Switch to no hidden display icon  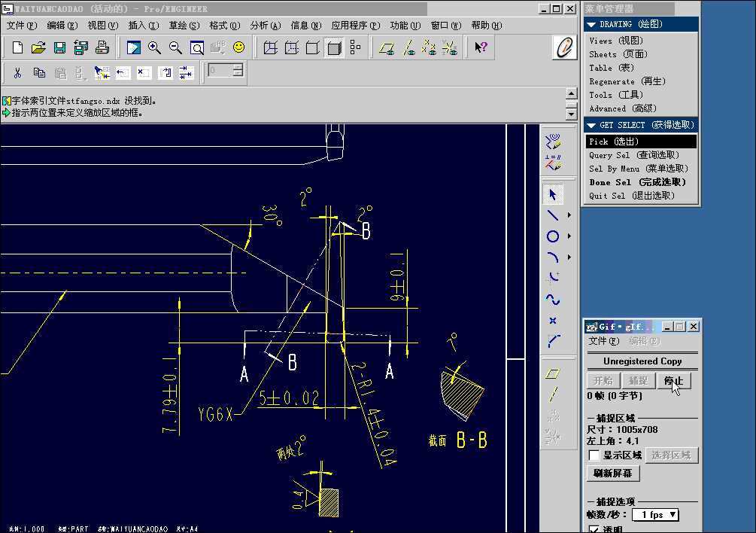click(x=313, y=47)
